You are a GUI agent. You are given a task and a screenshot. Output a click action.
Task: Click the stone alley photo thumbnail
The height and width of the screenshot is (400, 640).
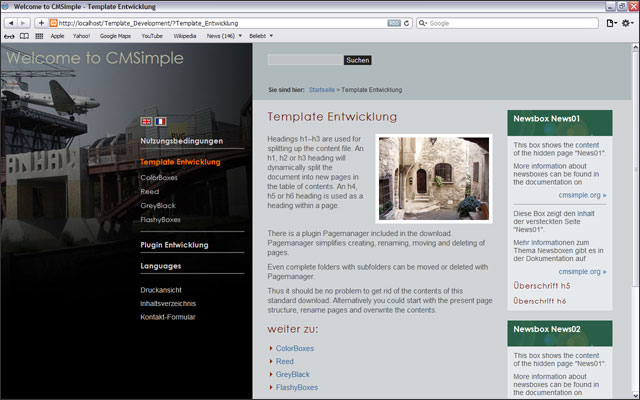coord(434,179)
